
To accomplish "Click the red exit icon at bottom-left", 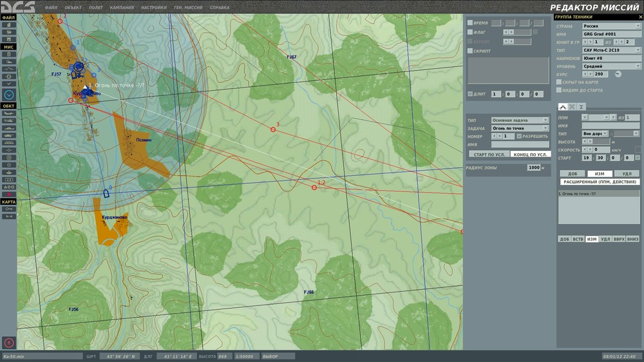I will pos(8,343).
